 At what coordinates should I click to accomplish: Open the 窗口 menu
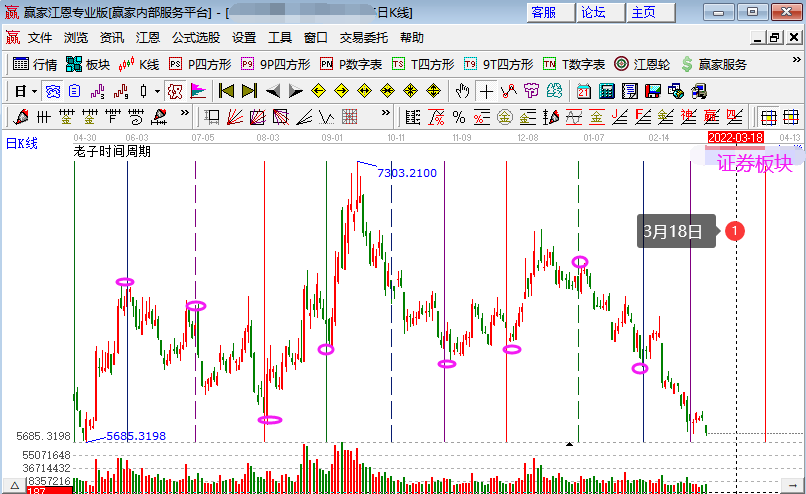click(x=316, y=38)
